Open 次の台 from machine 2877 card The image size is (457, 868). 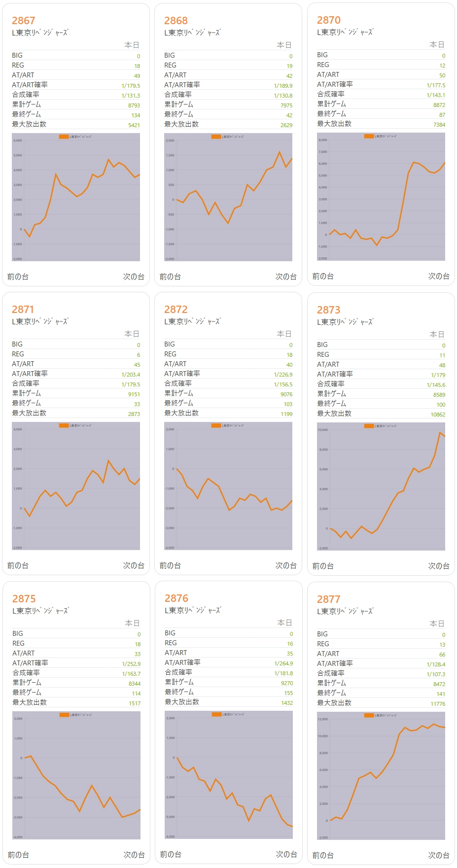(438, 855)
